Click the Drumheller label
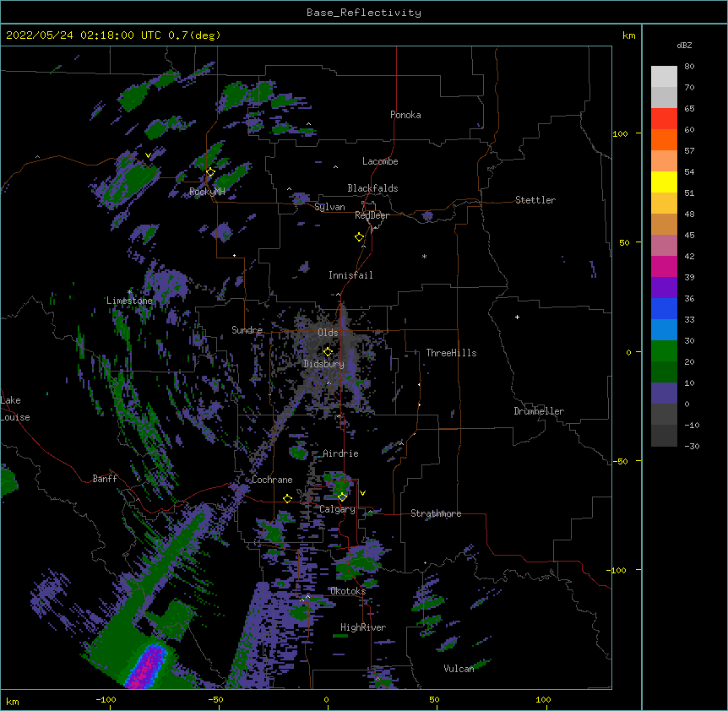Viewport: 728px width, 711px height. 539,411
